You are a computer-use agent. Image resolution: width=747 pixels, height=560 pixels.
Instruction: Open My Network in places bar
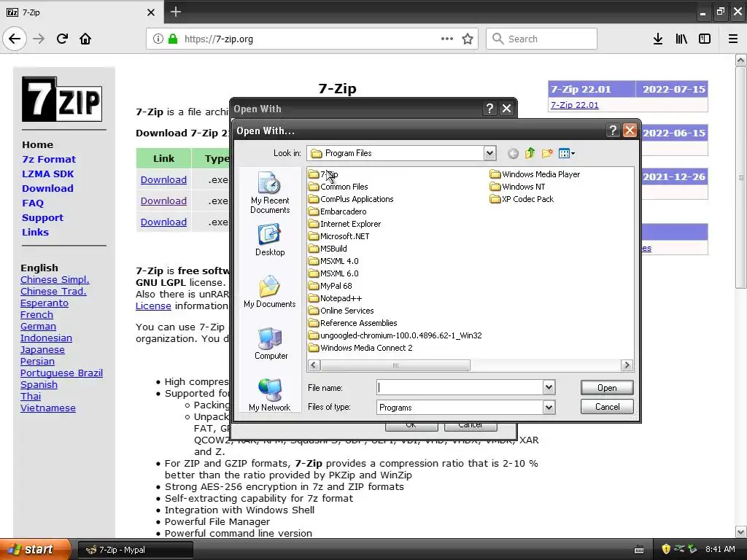270,395
